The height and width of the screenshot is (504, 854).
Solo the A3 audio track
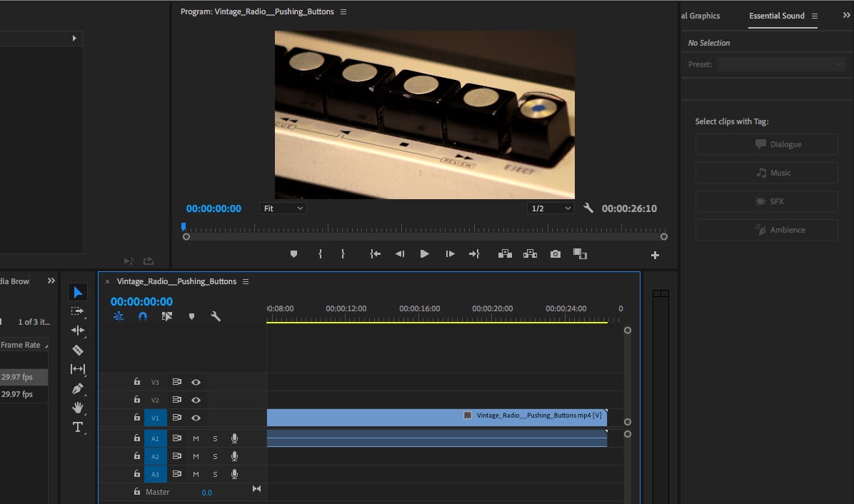pos(215,475)
